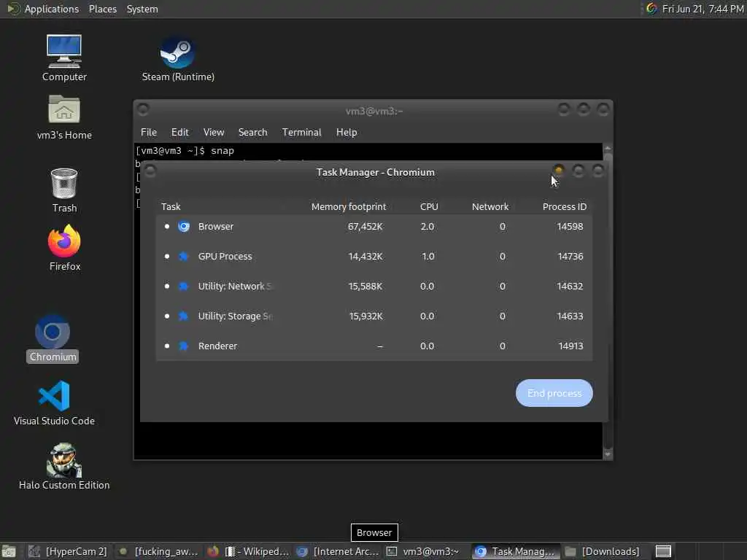Select the GPU Process task row
747x560 pixels.
[x=374, y=256]
